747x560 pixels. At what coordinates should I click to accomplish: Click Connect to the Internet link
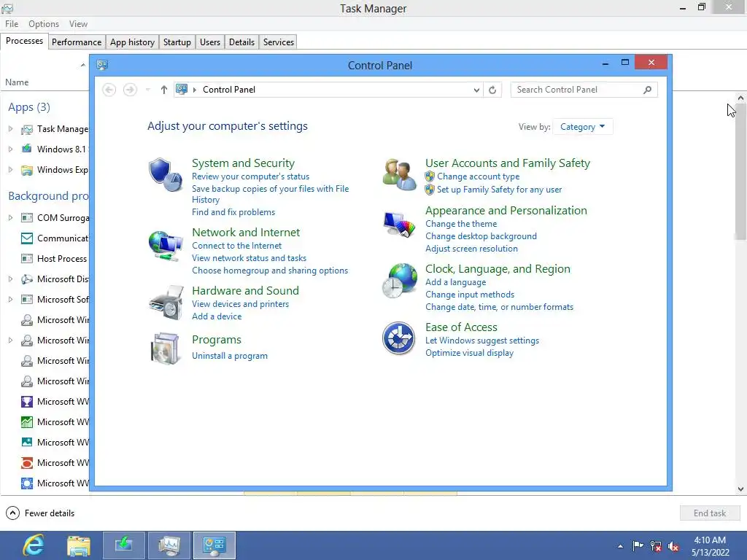click(236, 246)
